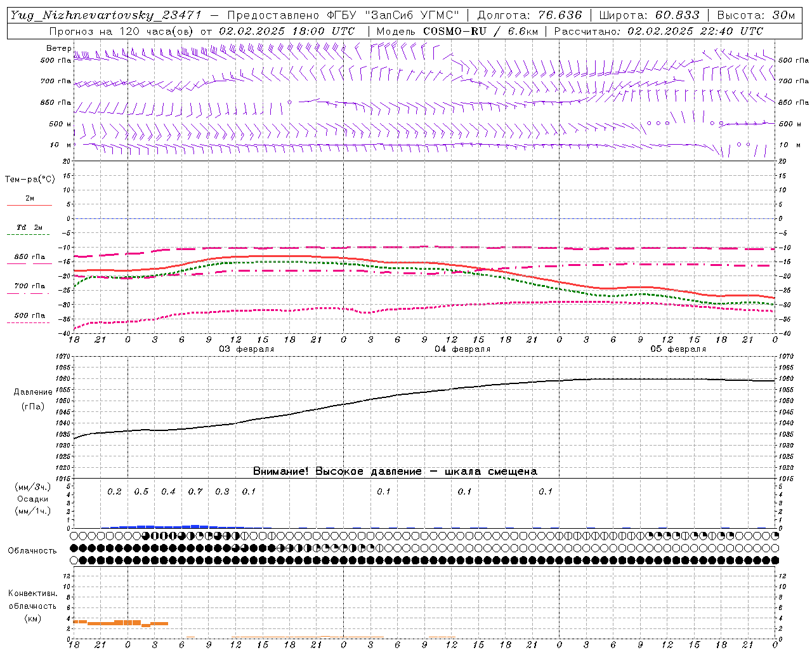Click the Конвективн. label
The height and width of the screenshot is (650, 812).
pos(32,594)
